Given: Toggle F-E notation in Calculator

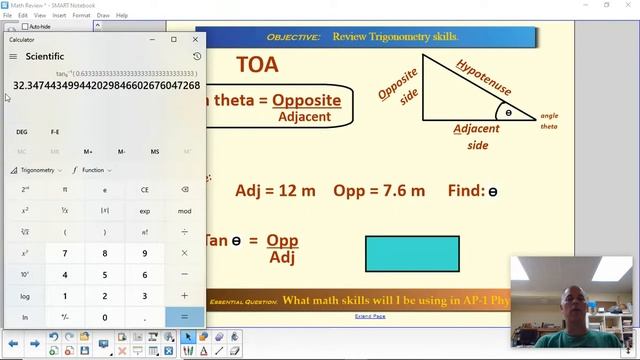Looking at the screenshot, I should point(55,132).
